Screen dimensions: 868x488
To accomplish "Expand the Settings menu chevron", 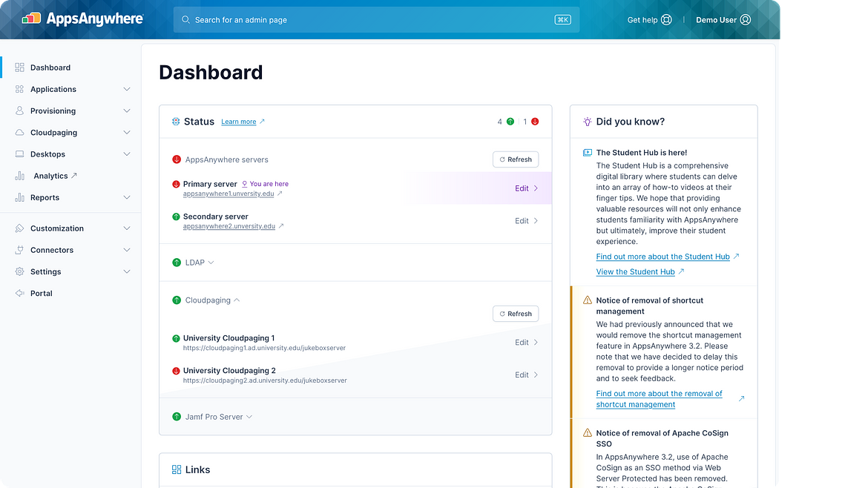I will [127, 271].
